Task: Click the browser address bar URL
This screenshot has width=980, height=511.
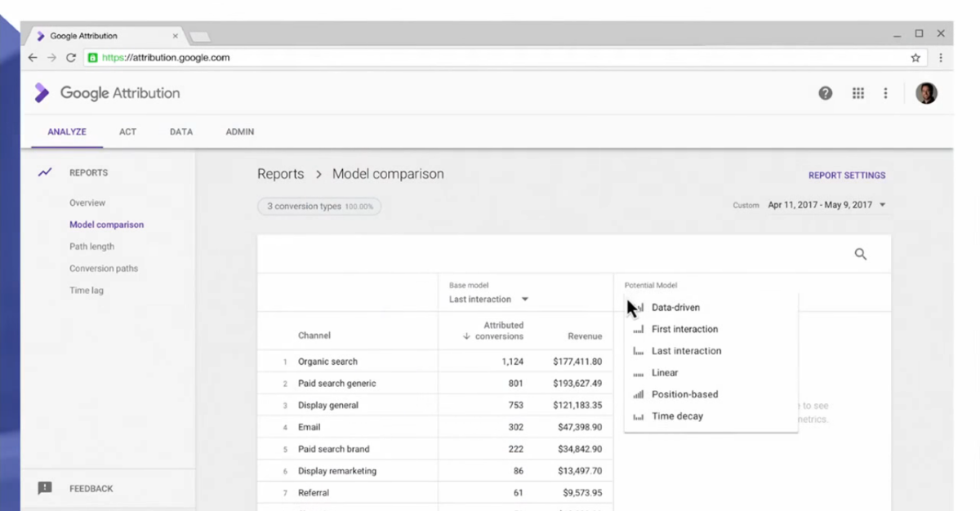Action: click(x=166, y=58)
